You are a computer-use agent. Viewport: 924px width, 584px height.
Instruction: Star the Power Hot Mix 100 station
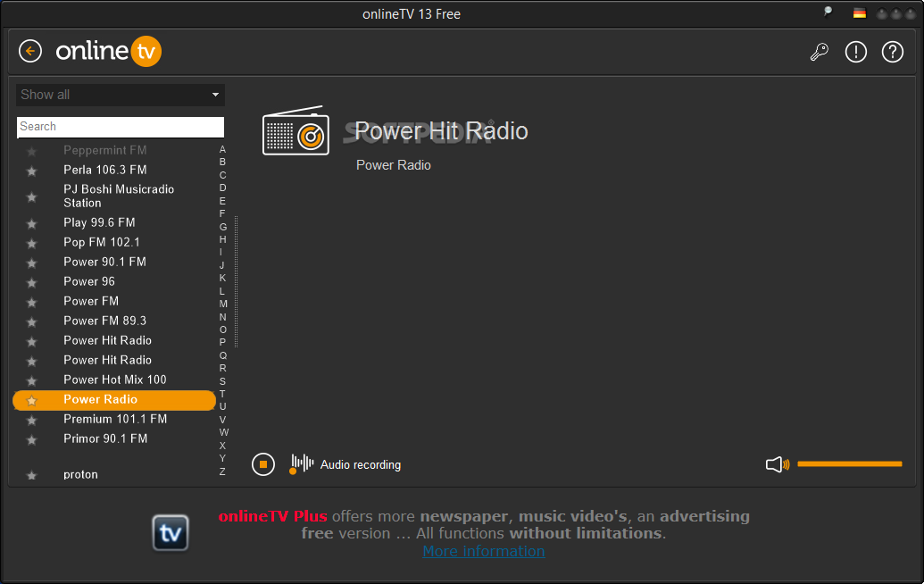tap(32, 380)
